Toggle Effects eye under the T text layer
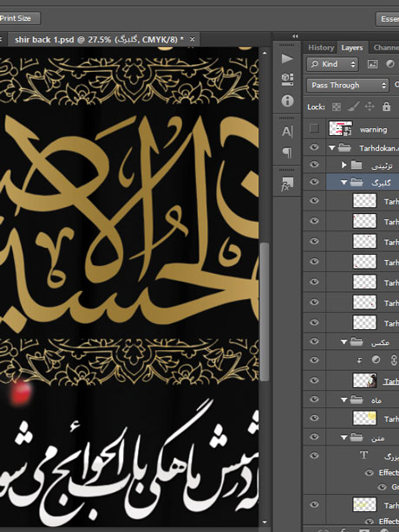Image resolution: width=399 pixels, height=532 pixels. click(x=370, y=472)
